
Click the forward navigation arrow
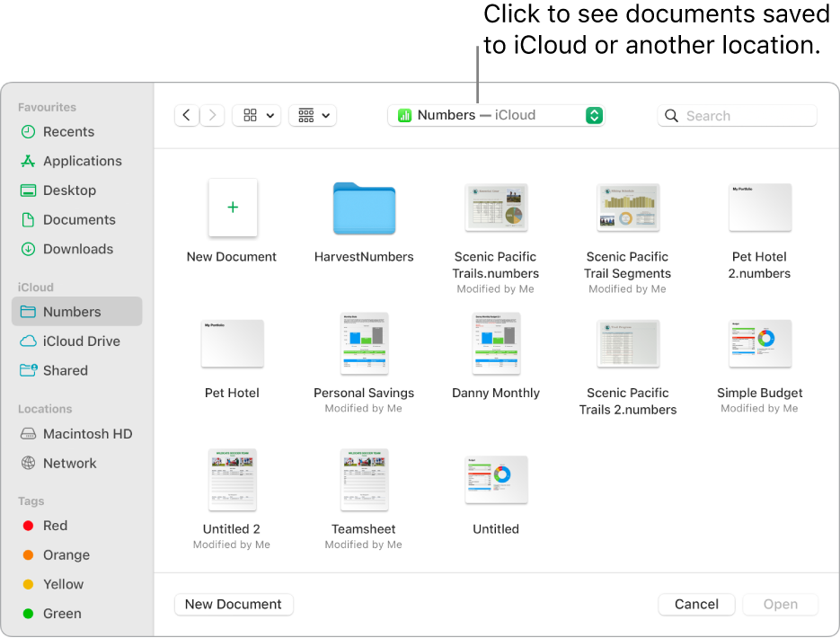[212, 115]
